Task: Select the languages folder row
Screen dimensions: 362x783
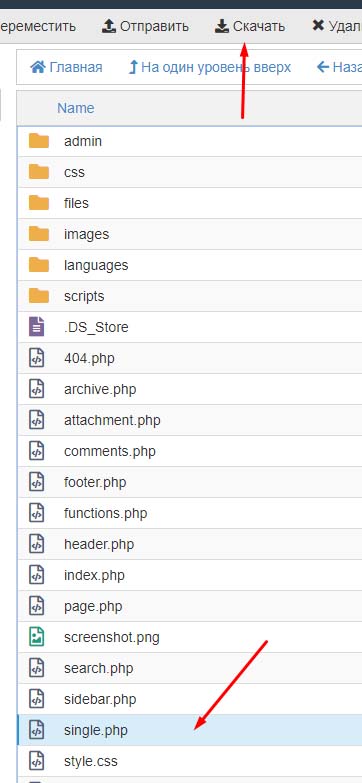Action: 189,265
